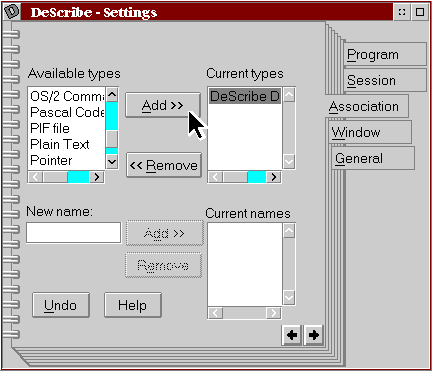
Task: Open the DeScribe system menu icon
Action: pos(11,12)
